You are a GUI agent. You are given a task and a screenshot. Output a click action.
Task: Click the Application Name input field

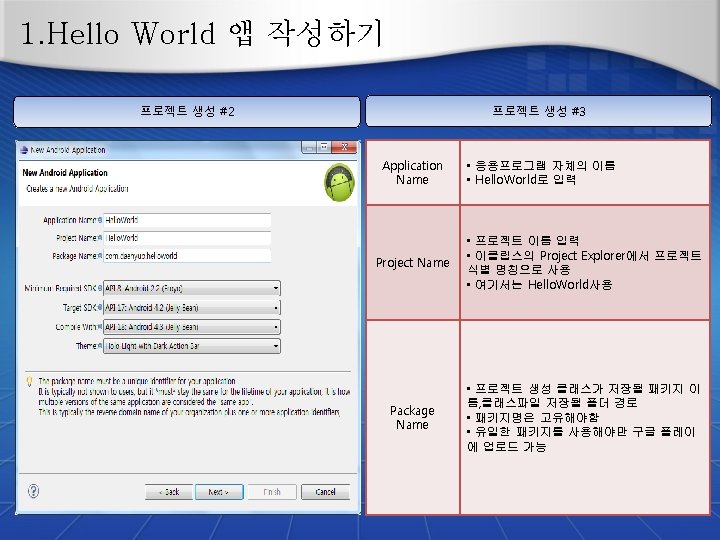pyautogui.click(x=187, y=220)
